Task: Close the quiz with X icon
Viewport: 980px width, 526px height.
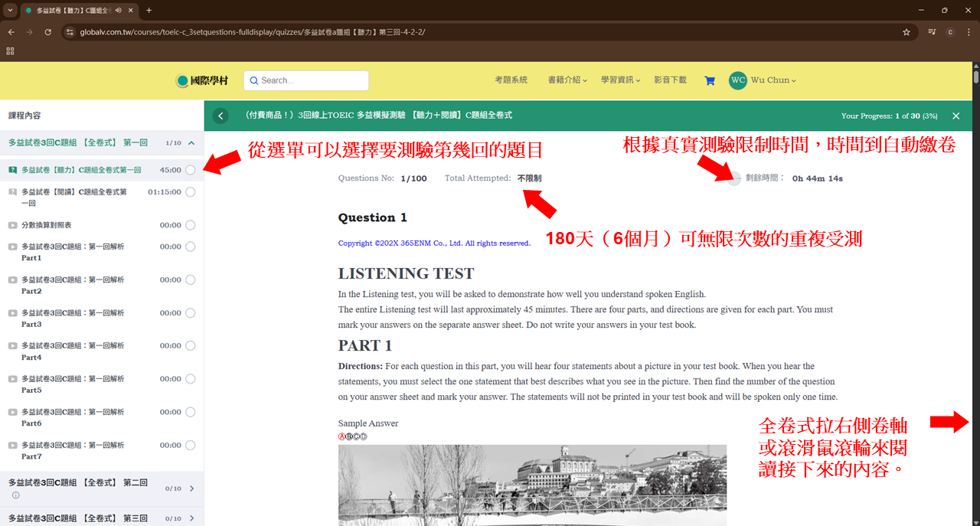Action: point(955,116)
